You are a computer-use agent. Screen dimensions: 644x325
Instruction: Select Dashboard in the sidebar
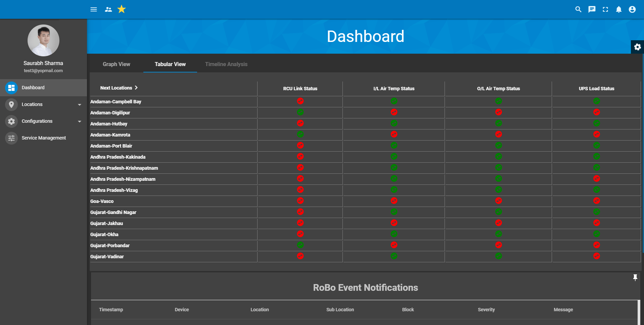point(33,88)
